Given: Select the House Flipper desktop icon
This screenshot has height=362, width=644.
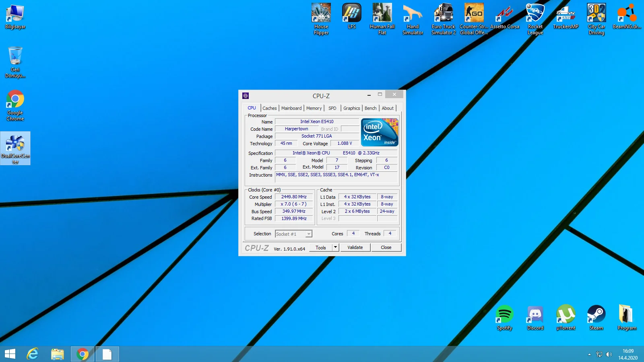Looking at the screenshot, I should point(321,14).
